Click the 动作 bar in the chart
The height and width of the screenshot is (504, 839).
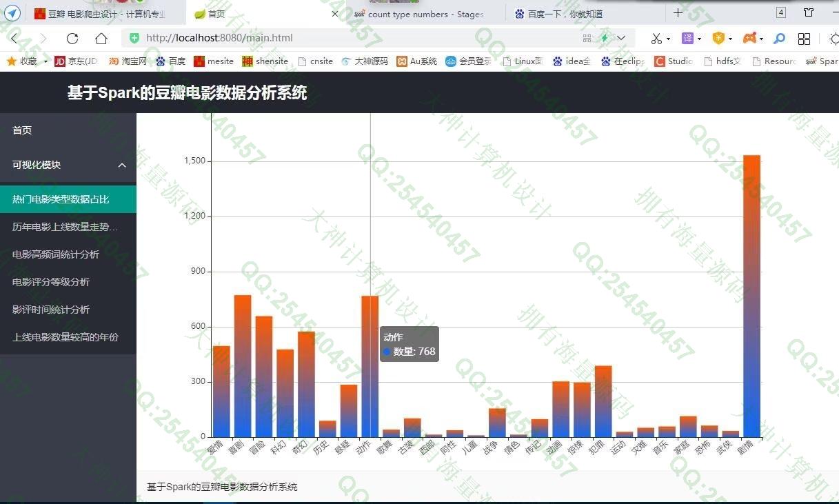(370, 366)
